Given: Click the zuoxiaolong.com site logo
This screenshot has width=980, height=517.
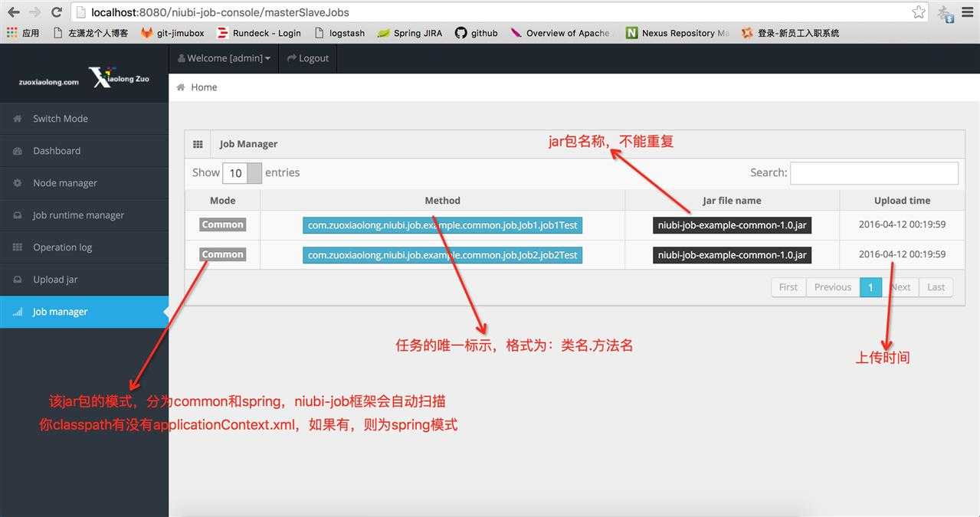Looking at the screenshot, I should pyautogui.click(x=84, y=78).
